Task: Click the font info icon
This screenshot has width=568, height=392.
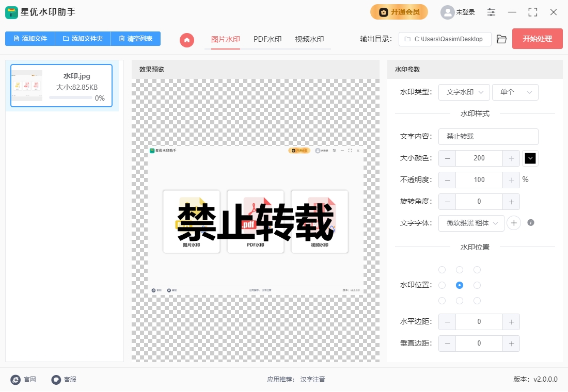Action: pos(530,223)
